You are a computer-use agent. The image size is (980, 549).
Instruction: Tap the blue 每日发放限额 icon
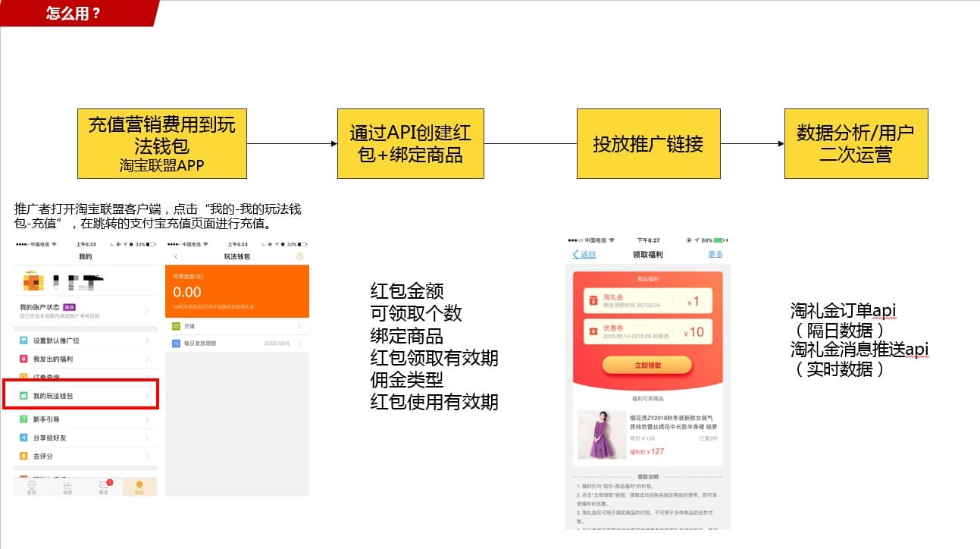point(176,344)
